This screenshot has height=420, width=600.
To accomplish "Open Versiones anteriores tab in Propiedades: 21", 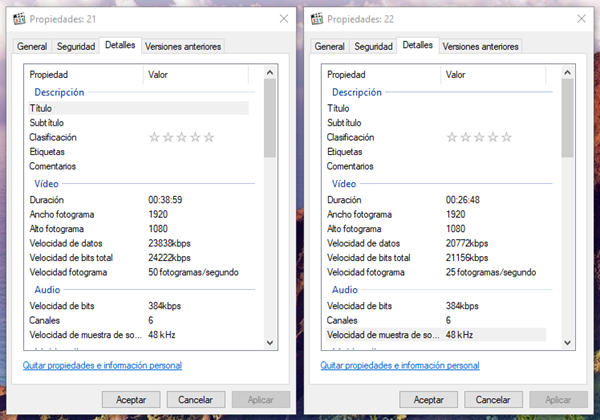I will click(x=183, y=46).
